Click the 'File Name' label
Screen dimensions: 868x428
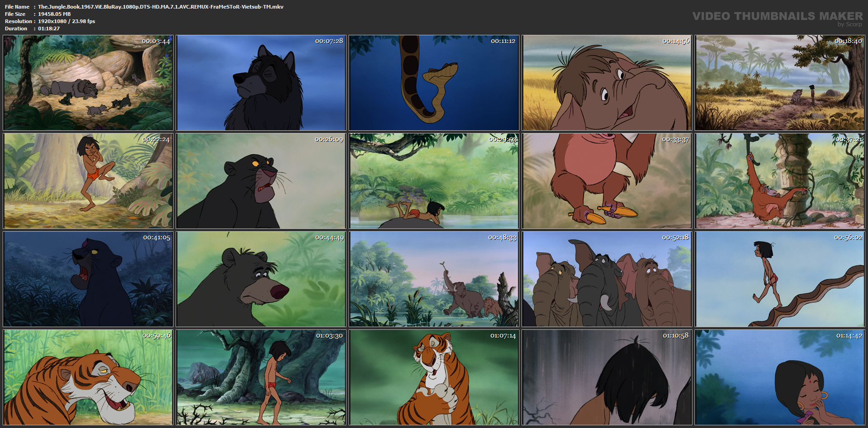pos(17,7)
